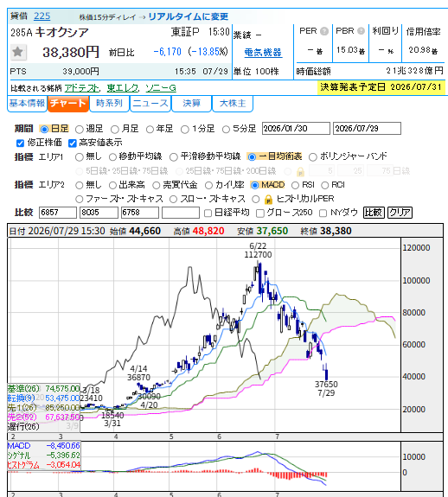Select the ヒストリカルPER radio
448x497 pixels.
[x=255, y=199]
